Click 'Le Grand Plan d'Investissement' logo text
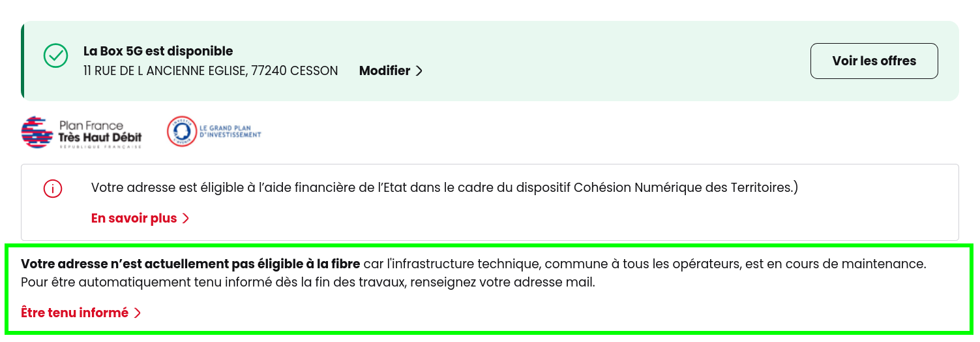This screenshot has height=342, width=980. pyautogui.click(x=231, y=131)
